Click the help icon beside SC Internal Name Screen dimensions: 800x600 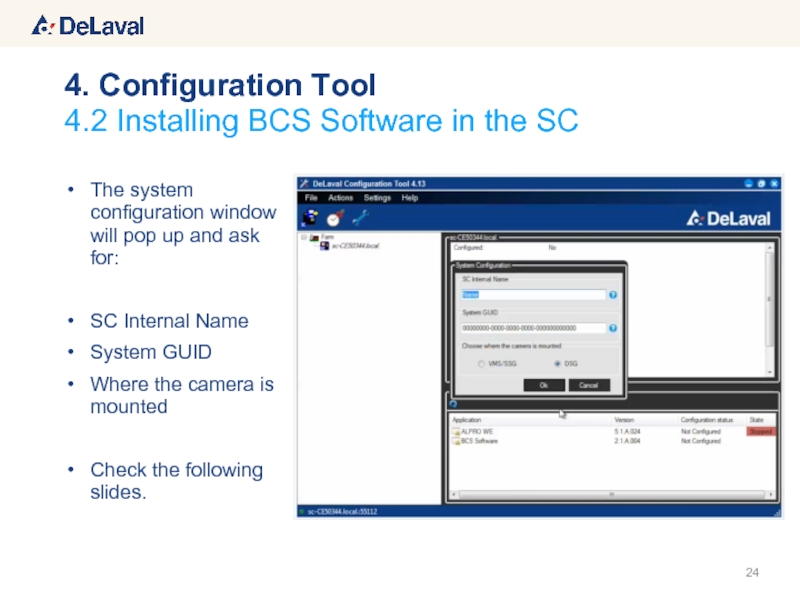pyautogui.click(x=613, y=295)
